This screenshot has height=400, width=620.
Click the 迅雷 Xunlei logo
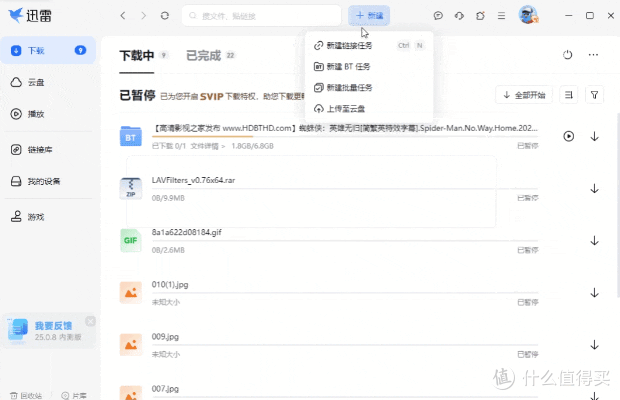[x=30, y=15]
